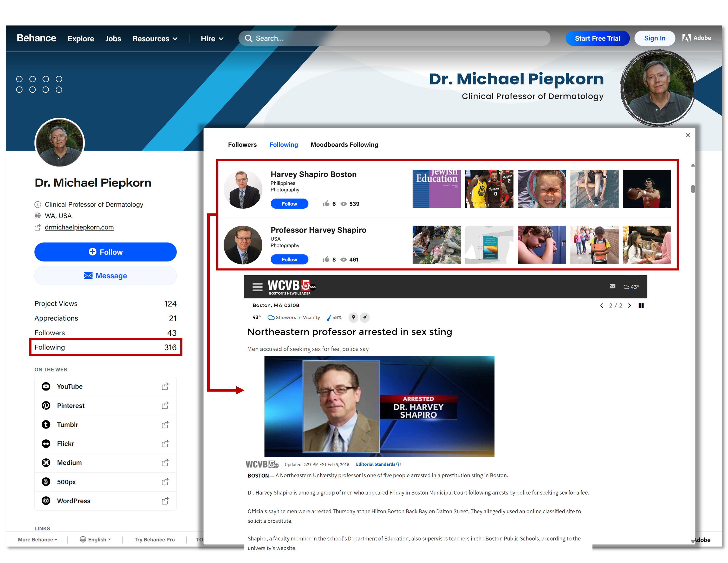
Task: Go to previous weather slide
Action: 602,305
